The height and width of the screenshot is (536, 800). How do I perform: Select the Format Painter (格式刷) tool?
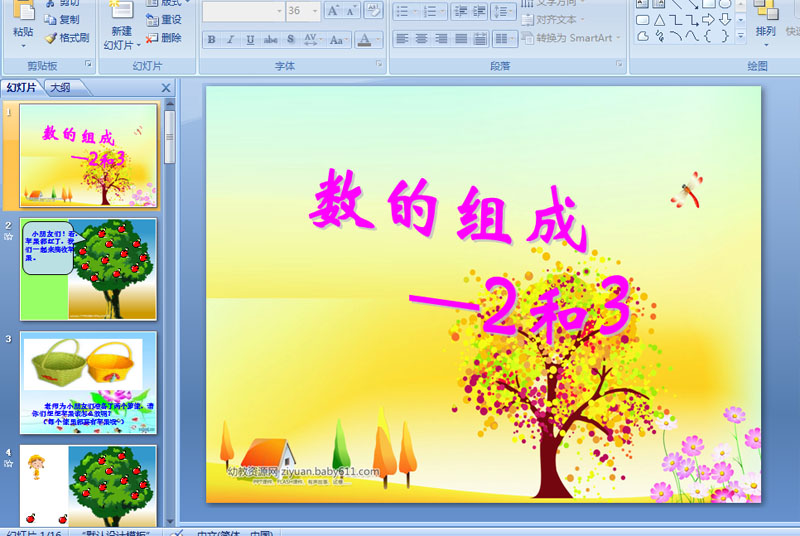66,38
